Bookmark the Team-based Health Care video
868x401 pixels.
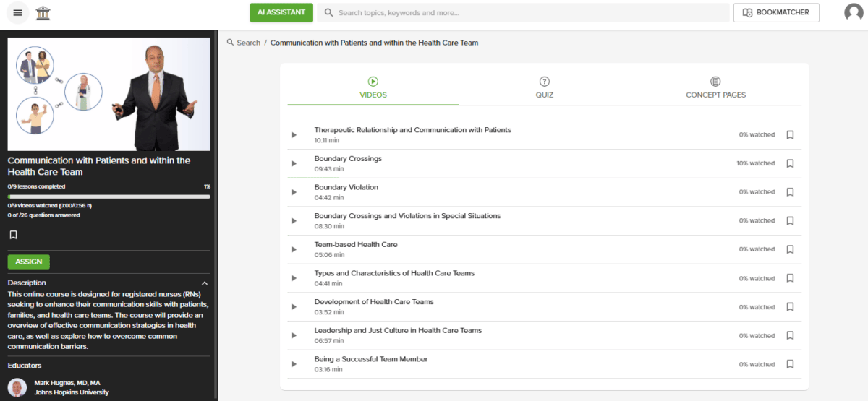(790, 249)
